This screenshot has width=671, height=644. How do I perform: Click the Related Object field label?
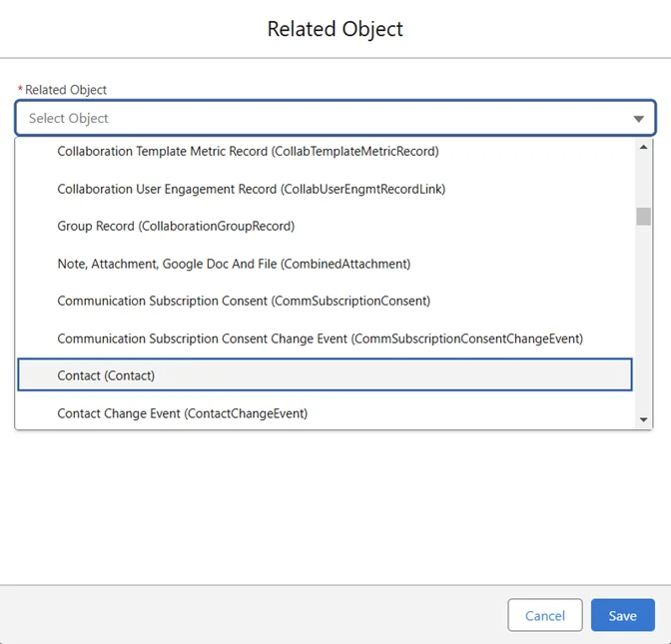[x=66, y=90]
